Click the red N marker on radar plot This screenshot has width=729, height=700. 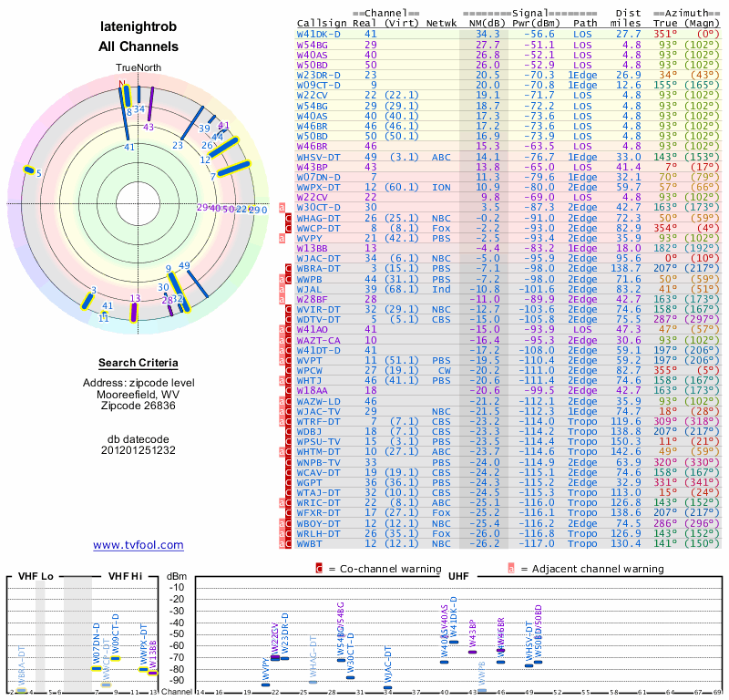(122, 84)
